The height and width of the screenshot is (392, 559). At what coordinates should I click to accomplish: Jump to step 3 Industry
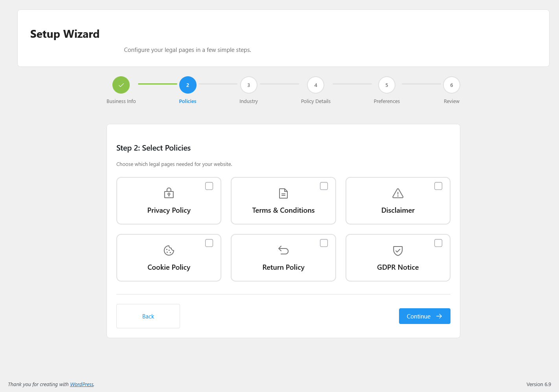point(248,85)
